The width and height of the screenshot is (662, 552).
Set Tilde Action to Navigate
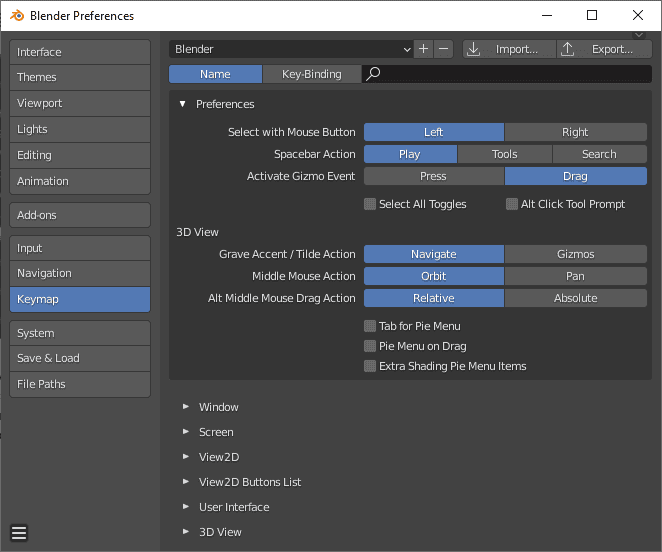pyautogui.click(x=434, y=254)
